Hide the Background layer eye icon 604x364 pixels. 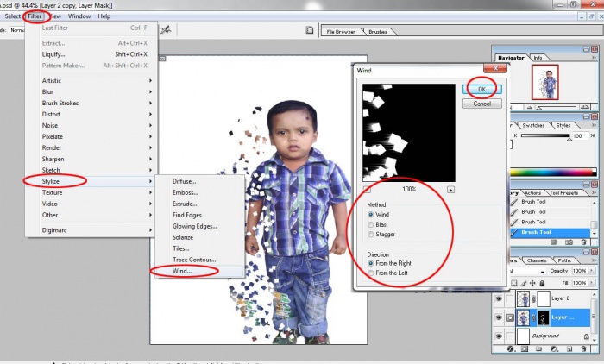point(499,336)
